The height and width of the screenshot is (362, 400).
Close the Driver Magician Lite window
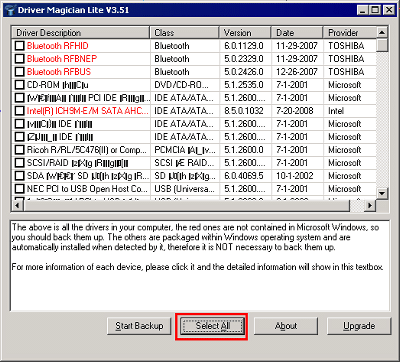(388, 10)
